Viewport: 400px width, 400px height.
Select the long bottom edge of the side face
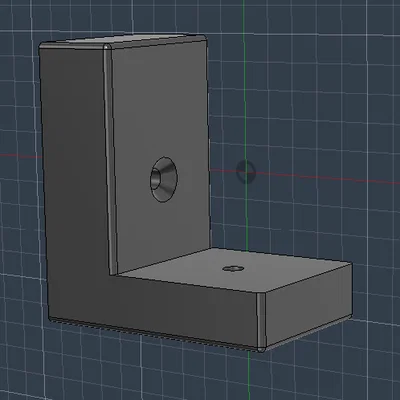coord(153,334)
